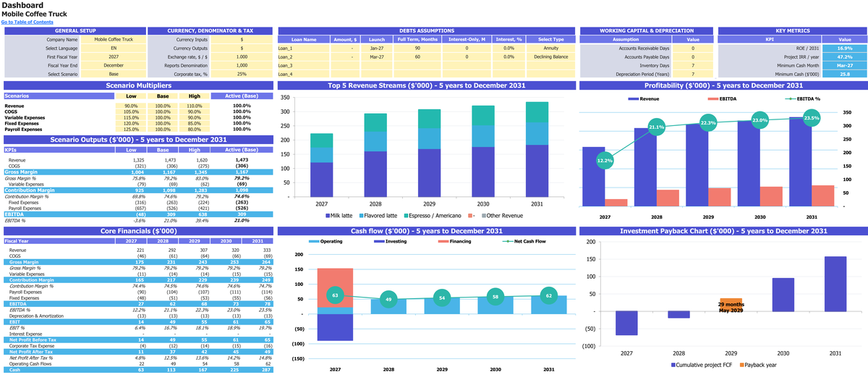Edit the High Revenue multiplier 110.0%
The width and height of the screenshot is (868, 375).
[x=195, y=106]
